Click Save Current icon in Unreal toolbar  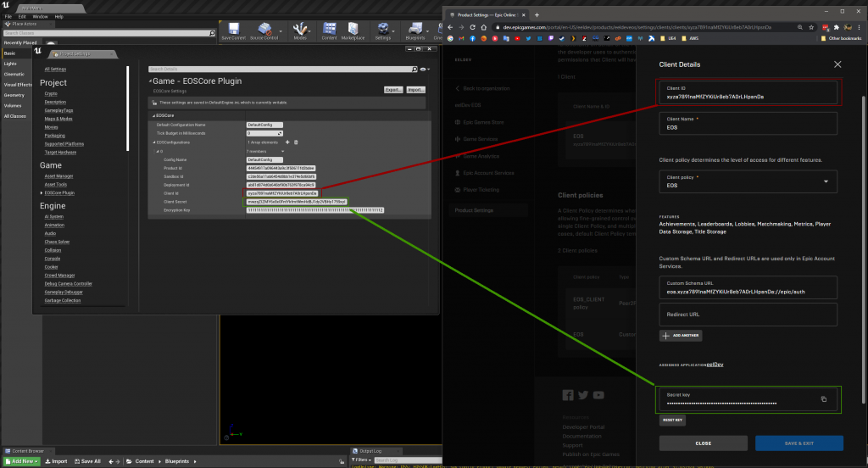(x=233, y=29)
